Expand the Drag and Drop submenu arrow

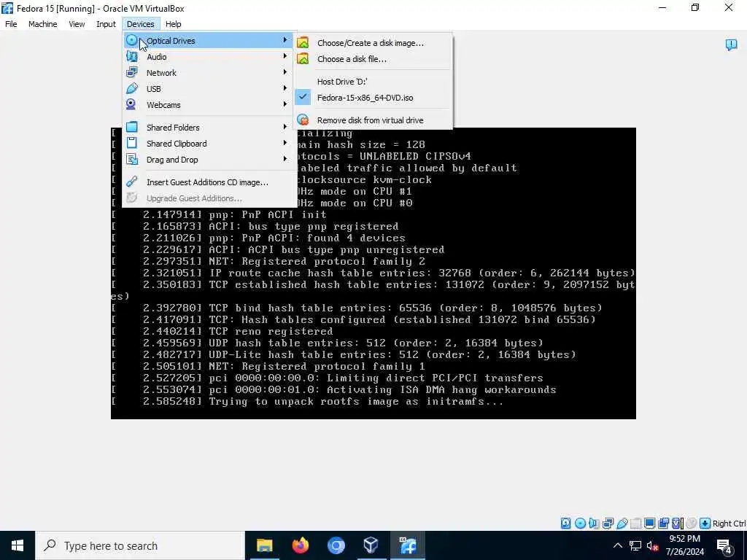pos(285,158)
